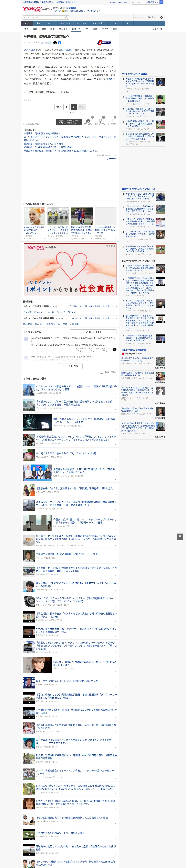Screen dimensions: 186x868
Task: Click the Yahoo! JAPAN news logo
Action: (37, 9)
